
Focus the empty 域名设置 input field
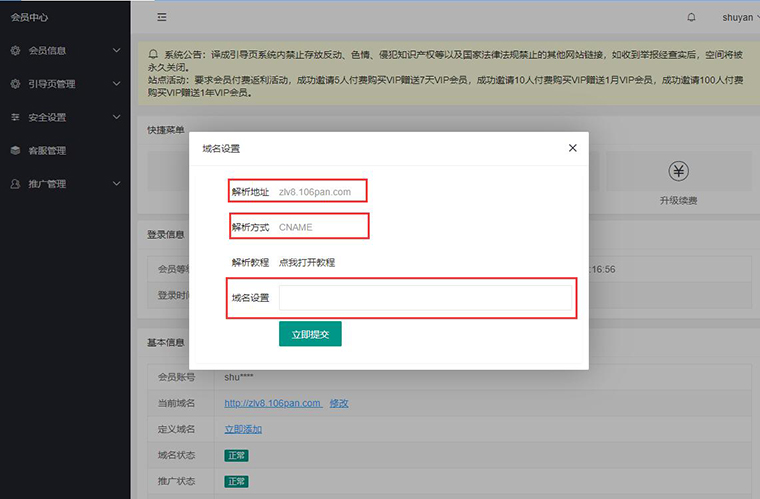(x=425, y=298)
